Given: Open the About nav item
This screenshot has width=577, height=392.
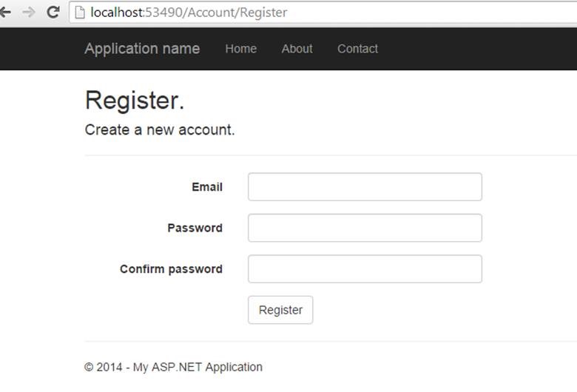Looking at the screenshot, I should coord(297,49).
